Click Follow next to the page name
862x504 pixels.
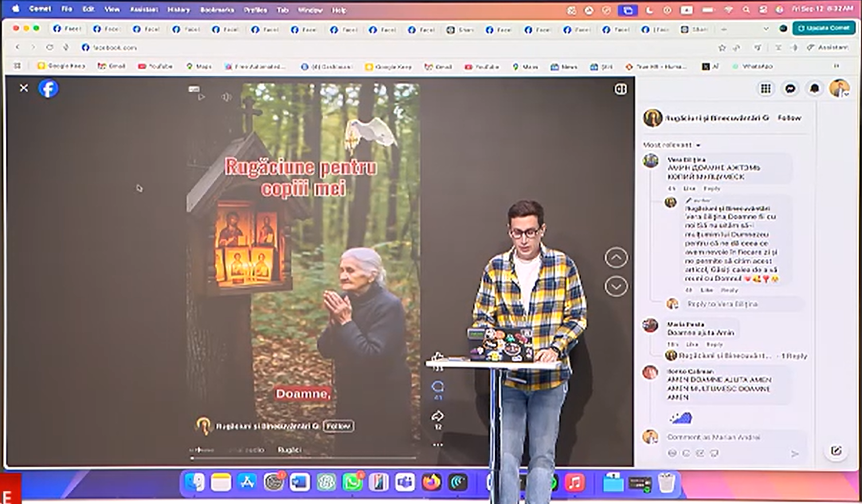pyautogui.click(x=789, y=117)
